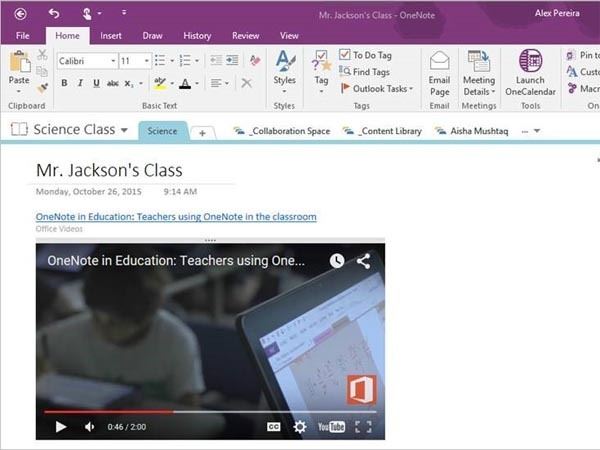600x450 pixels.
Task: Click the Undo arrow icon
Action: [x=54, y=13]
